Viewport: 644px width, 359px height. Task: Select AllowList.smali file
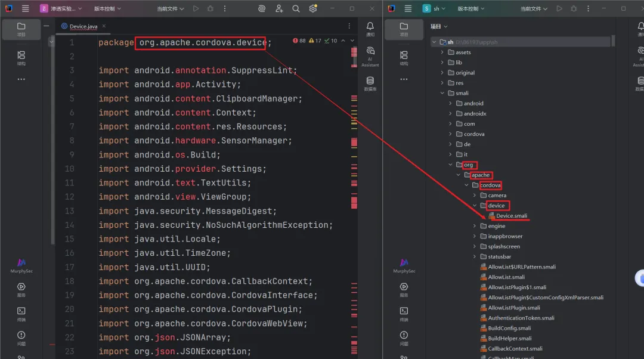[x=502, y=277]
